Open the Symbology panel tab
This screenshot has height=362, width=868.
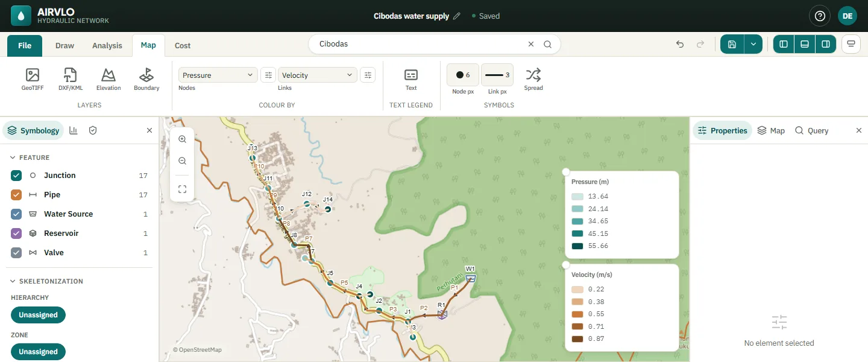34,130
